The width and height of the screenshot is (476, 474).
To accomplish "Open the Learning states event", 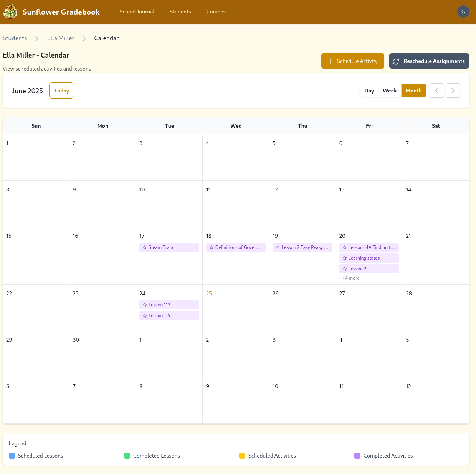I will tap(369, 258).
